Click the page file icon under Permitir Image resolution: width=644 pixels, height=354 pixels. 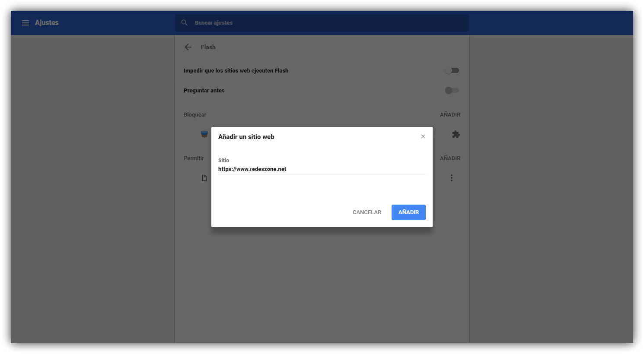(204, 178)
